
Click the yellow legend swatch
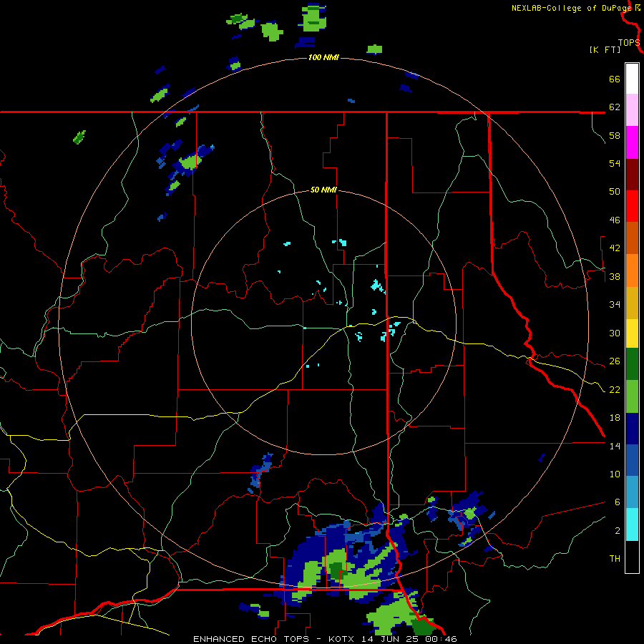pyautogui.click(x=632, y=333)
